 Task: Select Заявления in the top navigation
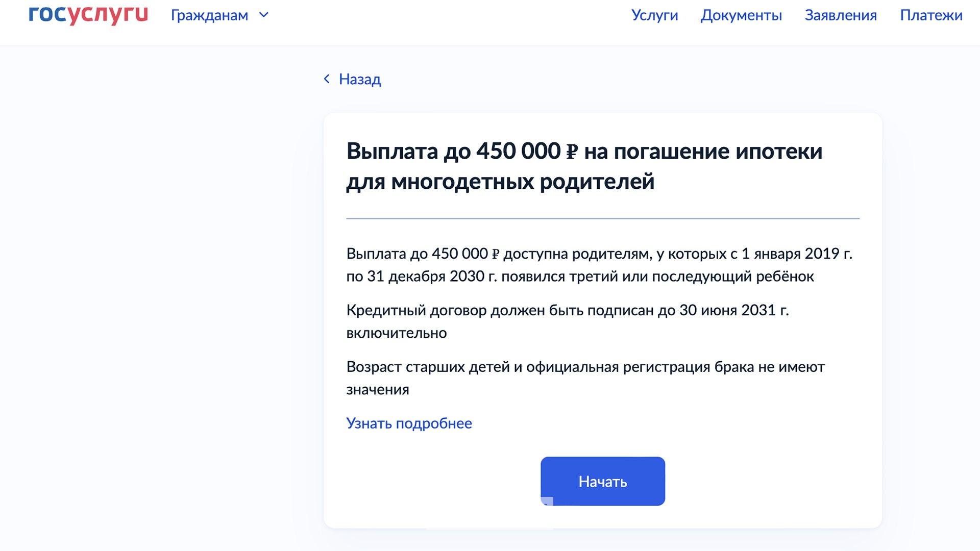[x=841, y=15]
